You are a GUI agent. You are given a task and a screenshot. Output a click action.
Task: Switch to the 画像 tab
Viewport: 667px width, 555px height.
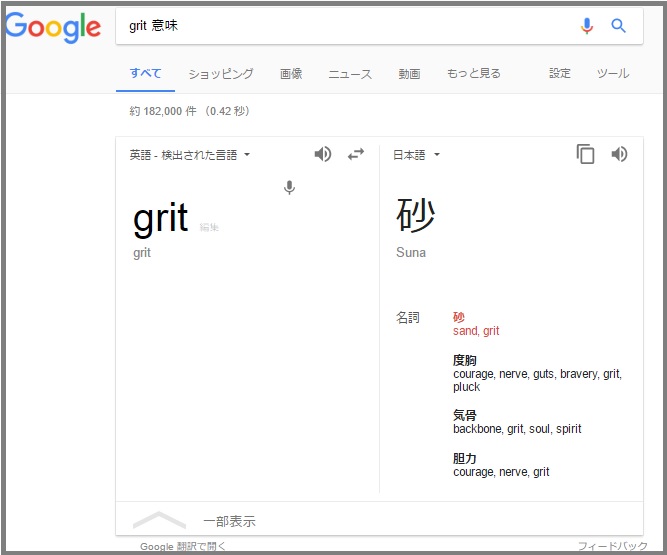click(x=291, y=74)
